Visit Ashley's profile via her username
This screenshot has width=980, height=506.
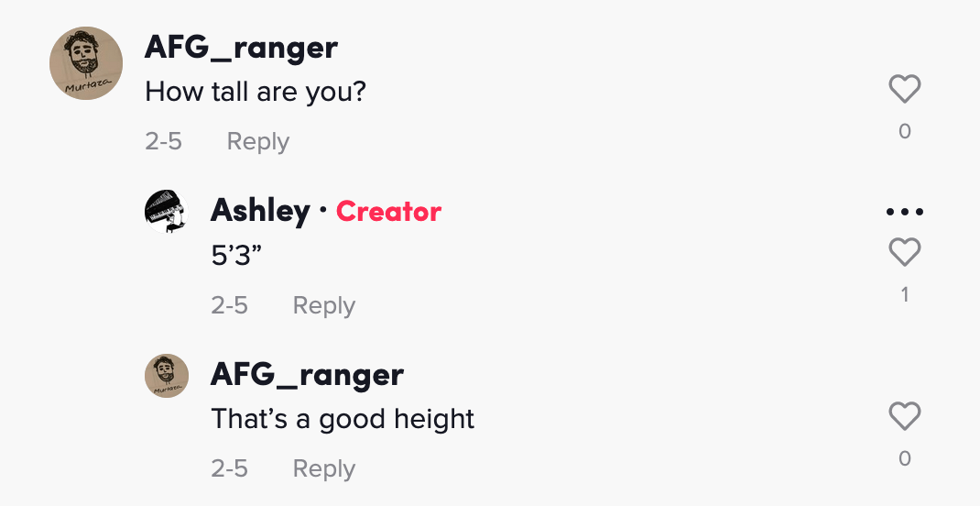260,211
